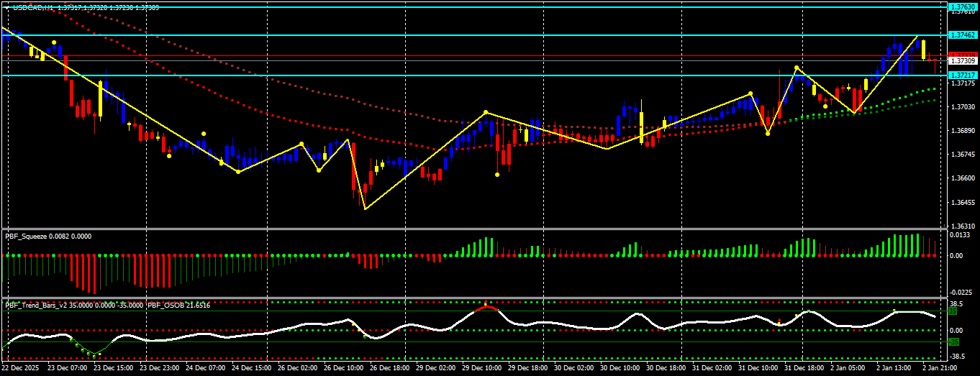Image resolution: width=980 pixels, height=376 pixels.
Task: Click the 23 Dec 07:00 time label
Action: [66, 367]
